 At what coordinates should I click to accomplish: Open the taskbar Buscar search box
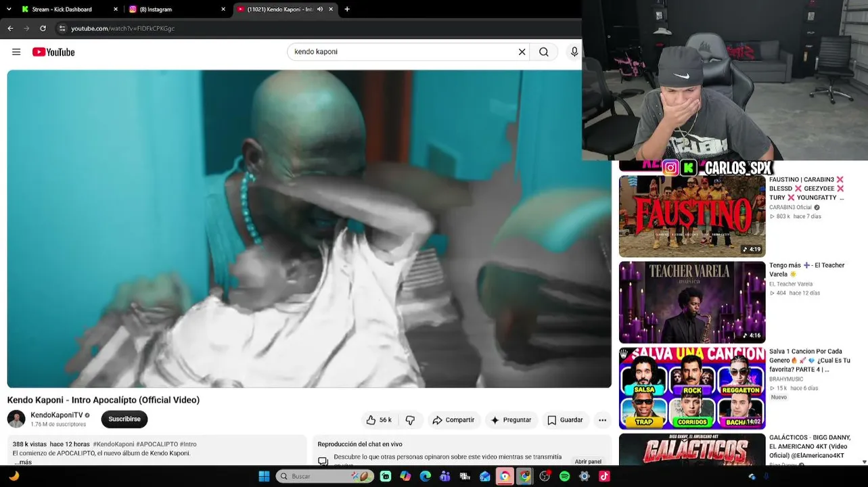[325, 476]
